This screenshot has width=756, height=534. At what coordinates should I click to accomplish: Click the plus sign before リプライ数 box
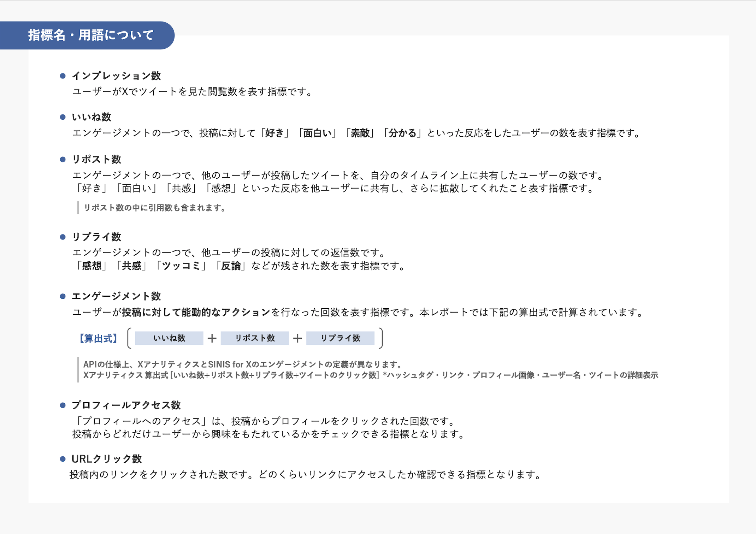pos(297,338)
